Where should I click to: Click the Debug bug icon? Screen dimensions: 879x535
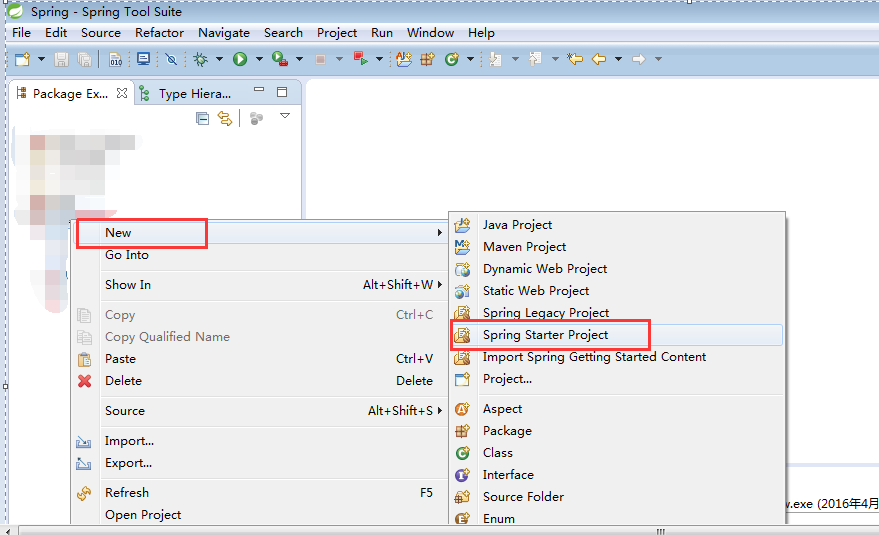click(x=200, y=59)
